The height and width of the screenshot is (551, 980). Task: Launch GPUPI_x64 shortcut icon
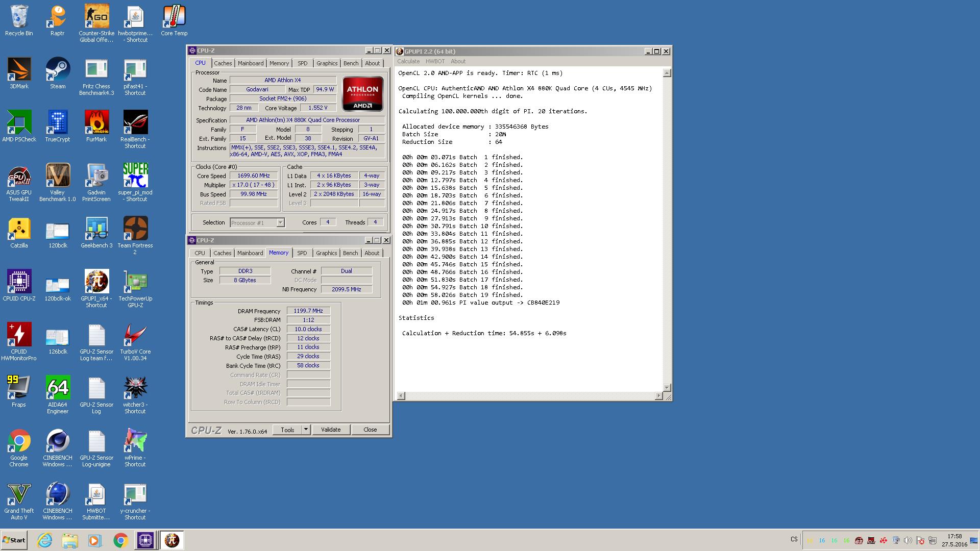click(96, 289)
